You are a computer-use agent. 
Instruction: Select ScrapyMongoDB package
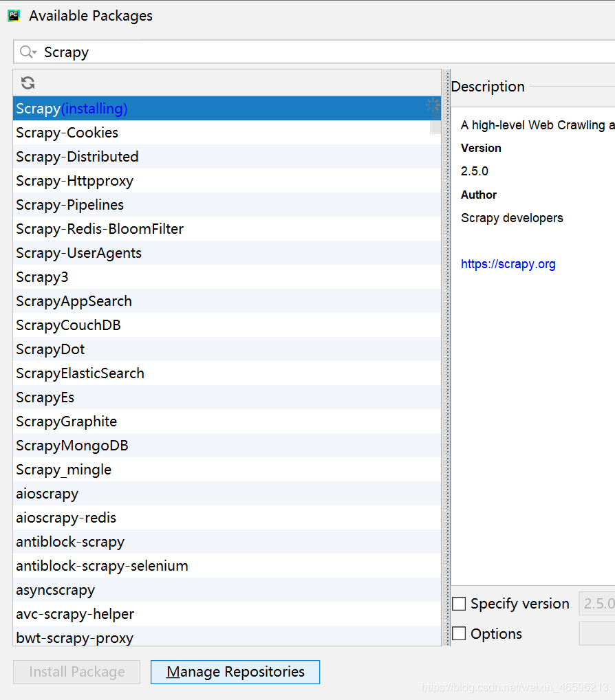[227, 446]
